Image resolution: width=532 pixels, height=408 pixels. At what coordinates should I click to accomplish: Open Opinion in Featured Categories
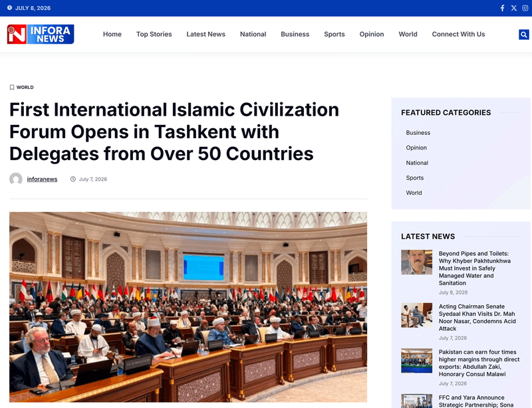(416, 148)
